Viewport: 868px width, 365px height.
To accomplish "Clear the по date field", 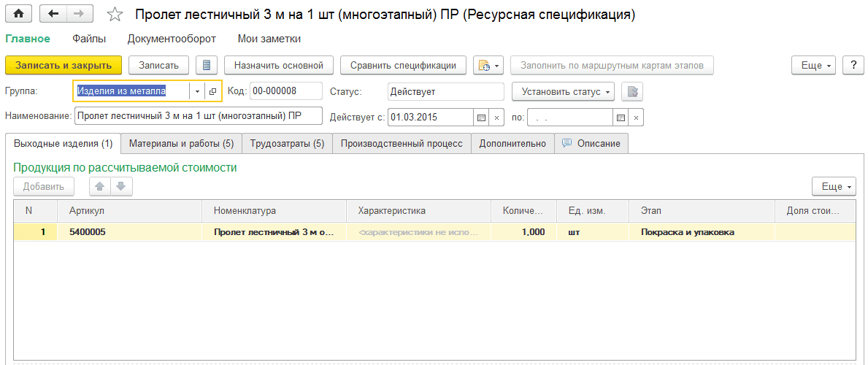I will (636, 118).
